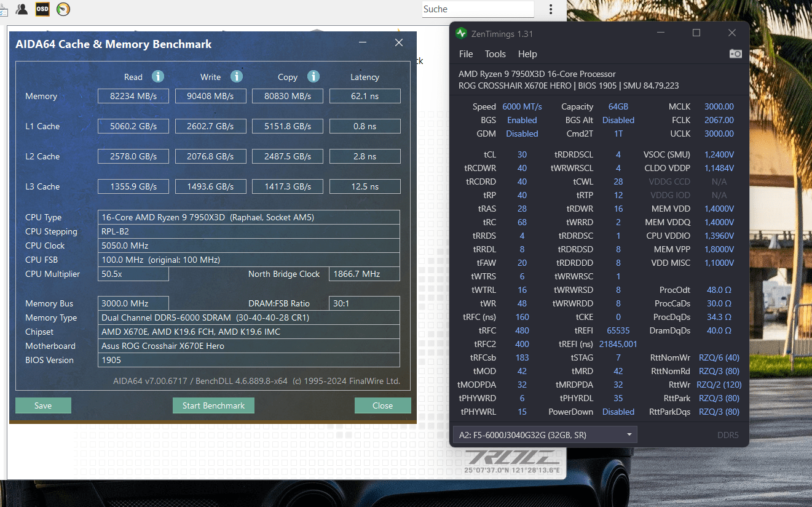Click the green Close button in AIDA64
Viewport: 812px width, 507px height.
(382, 405)
